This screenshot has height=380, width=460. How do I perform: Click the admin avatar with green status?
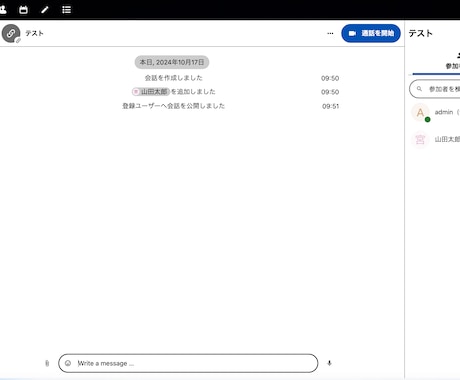420,113
